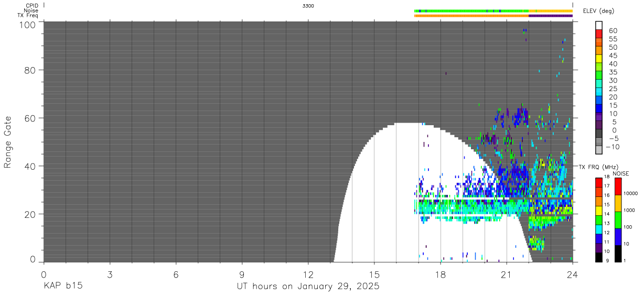
Task: Click the Noise row label at top left
Action: click(x=31, y=10)
